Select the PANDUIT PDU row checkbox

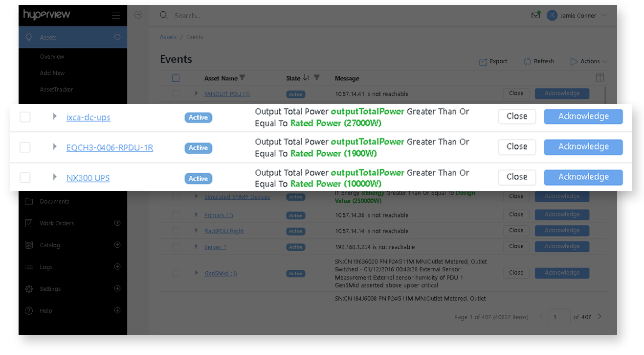[176, 94]
